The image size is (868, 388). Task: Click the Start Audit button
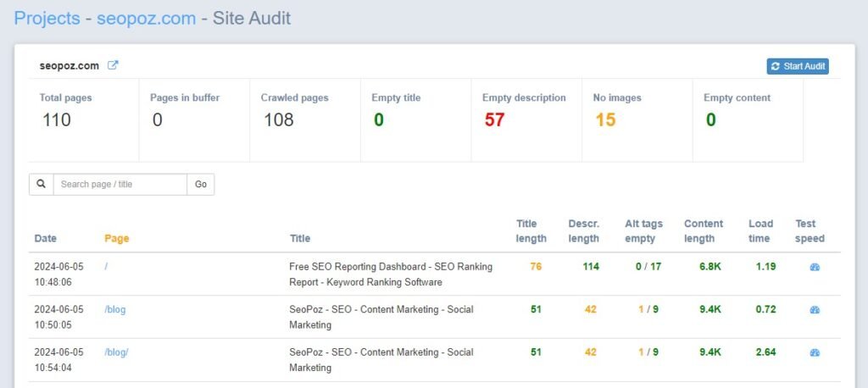(x=798, y=66)
